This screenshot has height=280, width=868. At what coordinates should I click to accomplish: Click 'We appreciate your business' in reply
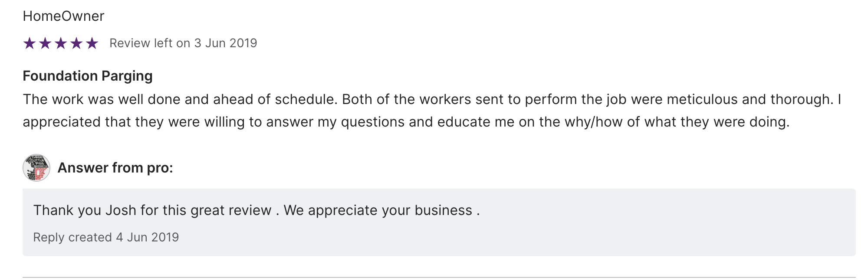pos(378,210)
